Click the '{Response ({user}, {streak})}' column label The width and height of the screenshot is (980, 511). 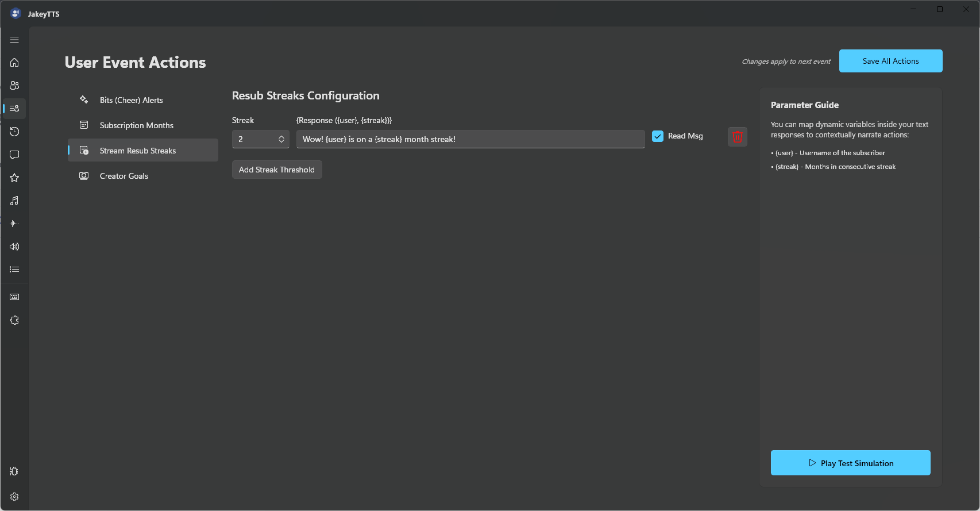pos(344,120)
